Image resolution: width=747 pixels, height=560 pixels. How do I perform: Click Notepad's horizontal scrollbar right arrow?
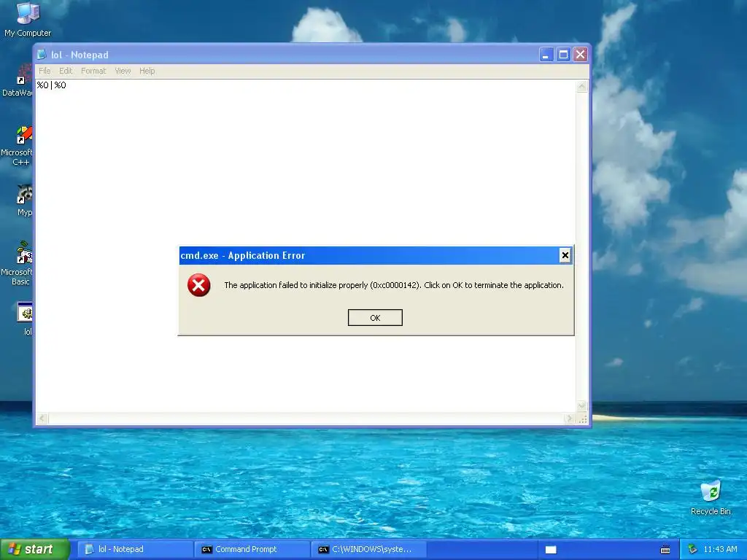coord(569,419)
